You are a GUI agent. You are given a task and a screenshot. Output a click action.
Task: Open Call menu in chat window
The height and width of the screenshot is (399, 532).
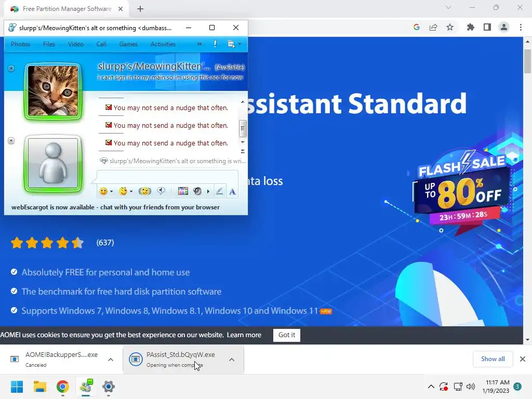point(101,44)
